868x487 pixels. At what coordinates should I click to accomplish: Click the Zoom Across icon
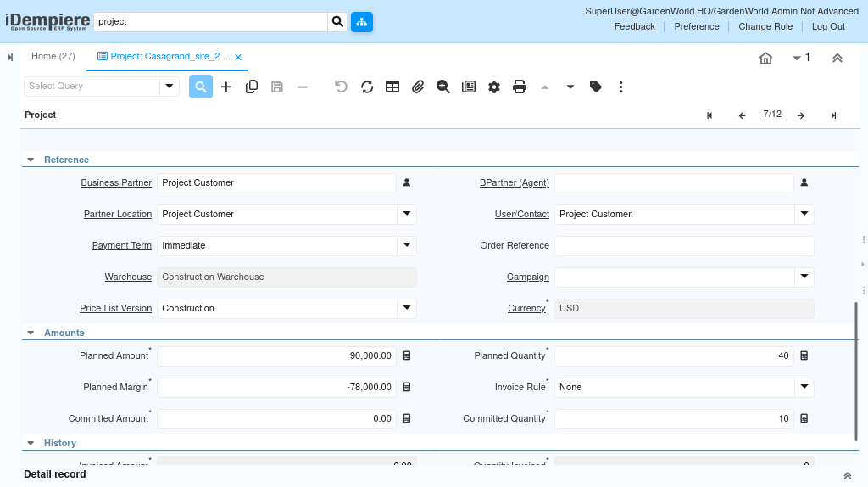tap(443, 87)
